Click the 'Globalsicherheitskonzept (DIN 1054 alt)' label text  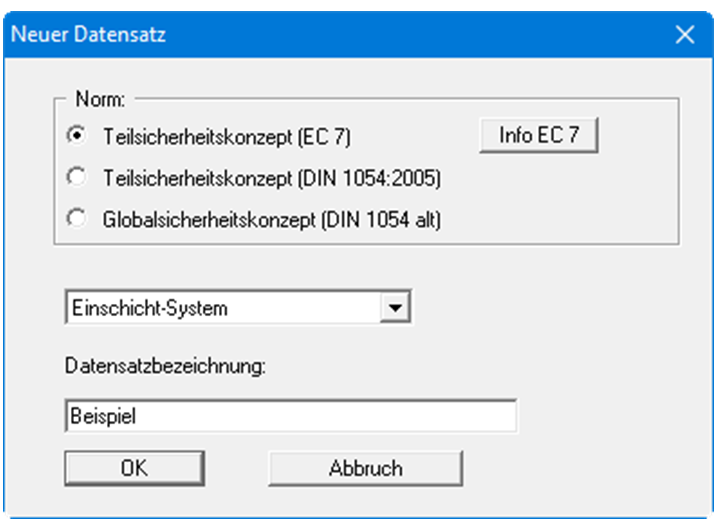tap(271, 220)
